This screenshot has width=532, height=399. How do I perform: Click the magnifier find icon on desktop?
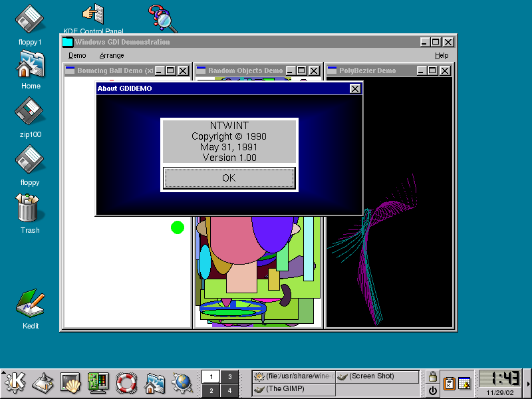pyautogui.click(x=162, y=19)
